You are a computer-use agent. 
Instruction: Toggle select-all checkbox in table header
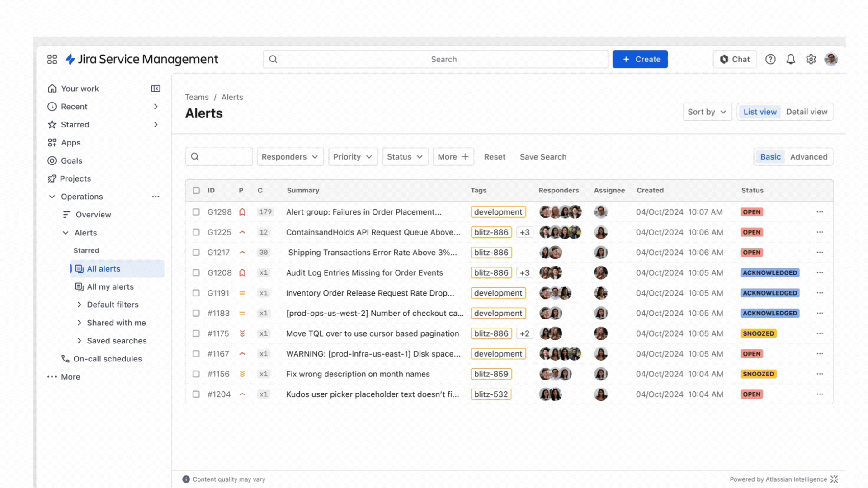point(196,190)
